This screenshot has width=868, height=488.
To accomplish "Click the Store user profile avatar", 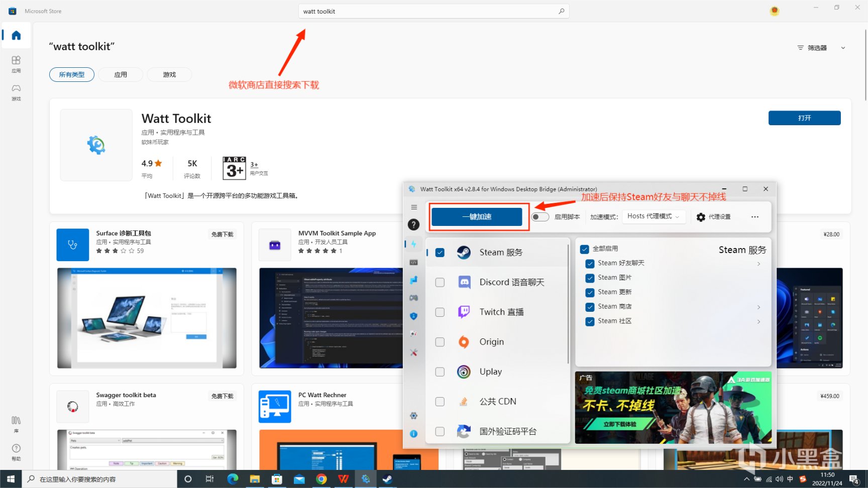I will coord(775,11).
